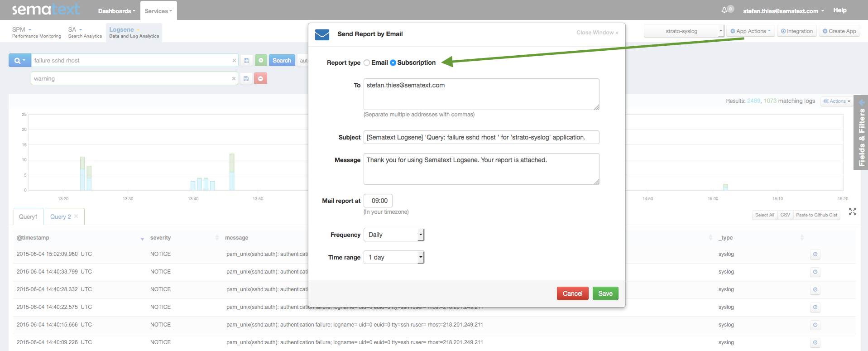Open row action for 14:40:09.226 log
Screen dimensions: 868x351
(x=815, y=342)
